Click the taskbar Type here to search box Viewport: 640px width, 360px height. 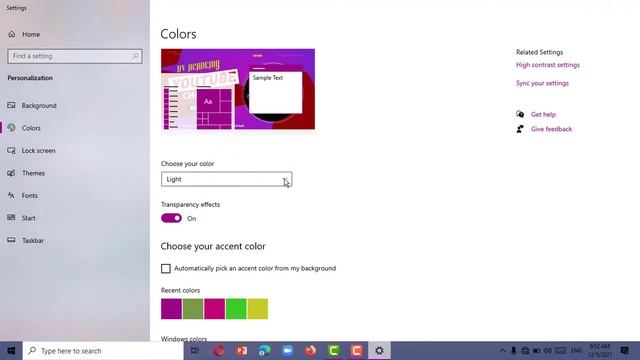(x=104, y=351)
